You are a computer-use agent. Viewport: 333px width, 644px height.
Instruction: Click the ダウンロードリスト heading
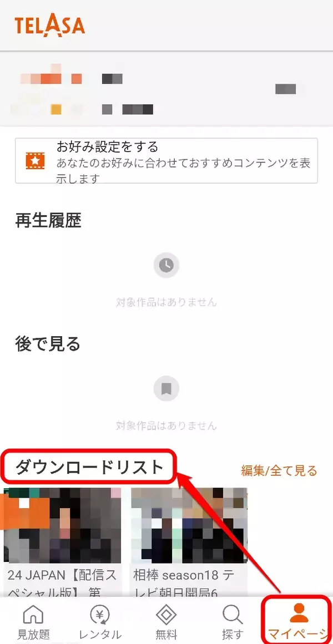pyautogui.click(x=89, y=467)
